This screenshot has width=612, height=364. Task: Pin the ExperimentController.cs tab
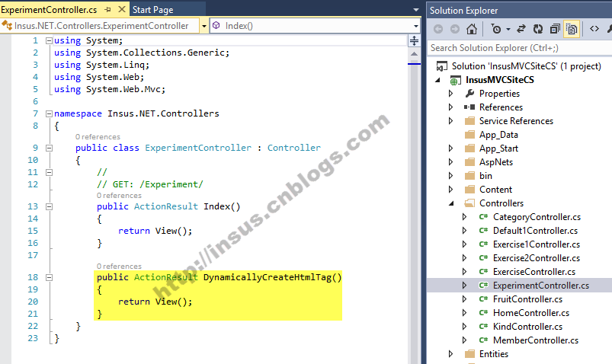tap(107, 10)
